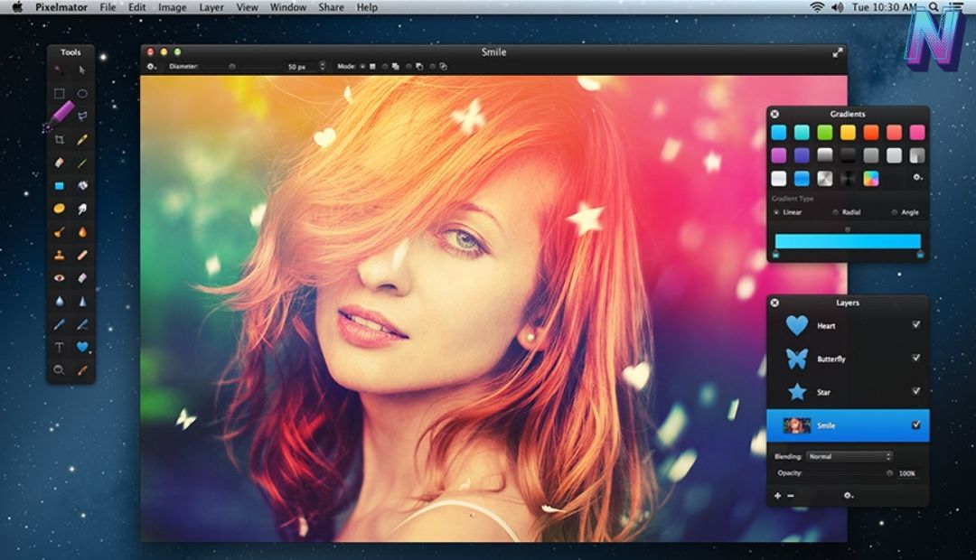Pick the pink gradient swatch
Screen dimensions: 976x560
point(917,132)
